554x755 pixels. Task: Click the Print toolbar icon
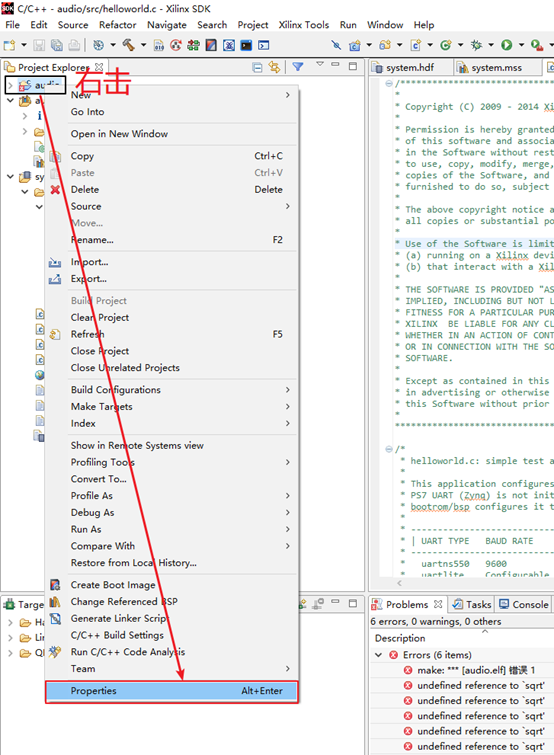tap(74, 45)
